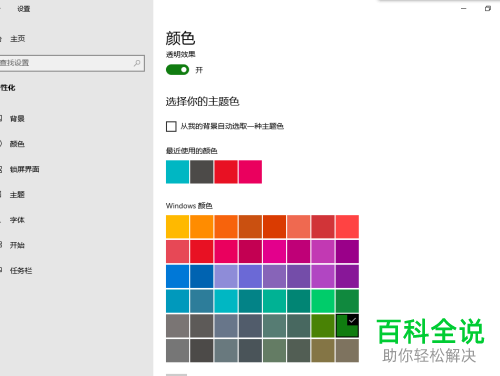Choose the yellow-gold Windows color swatch
This screenshot has width=500, height=376.
177,227
